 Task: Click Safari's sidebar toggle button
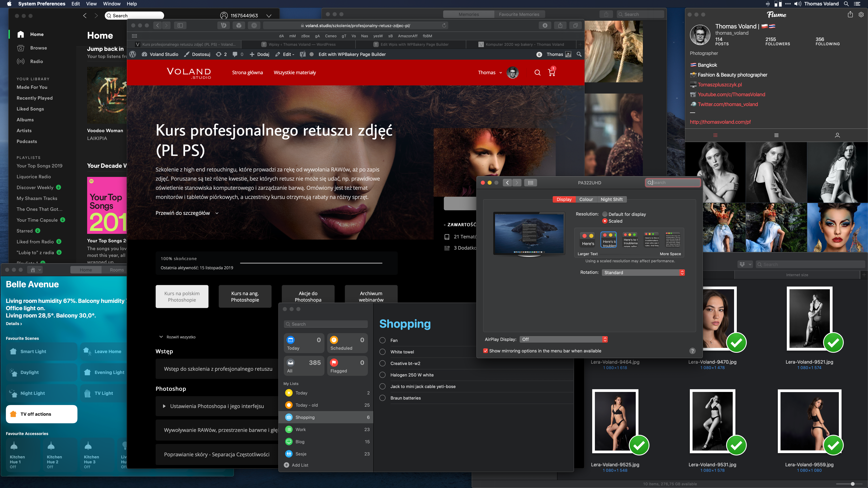coord(180,25)
